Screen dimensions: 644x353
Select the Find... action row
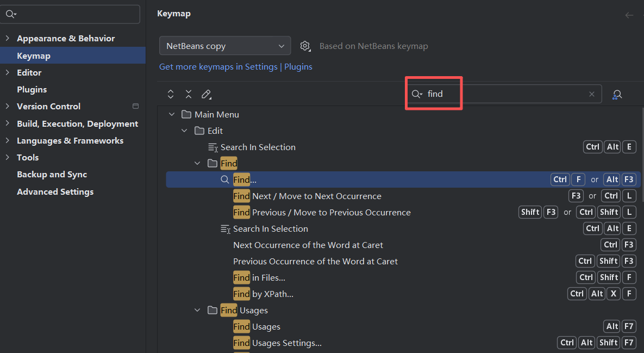click(403, 179)
